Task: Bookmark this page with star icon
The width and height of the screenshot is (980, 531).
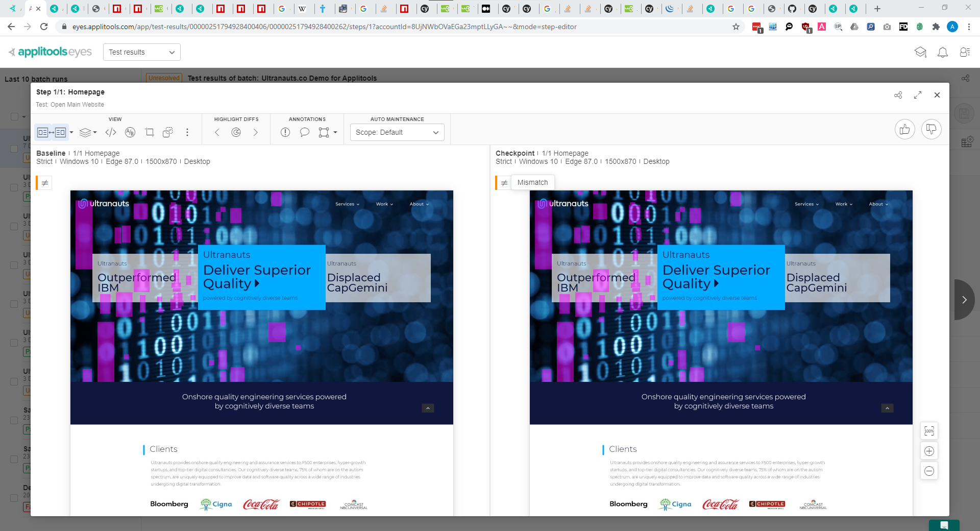Action: (x=736, y=27)
